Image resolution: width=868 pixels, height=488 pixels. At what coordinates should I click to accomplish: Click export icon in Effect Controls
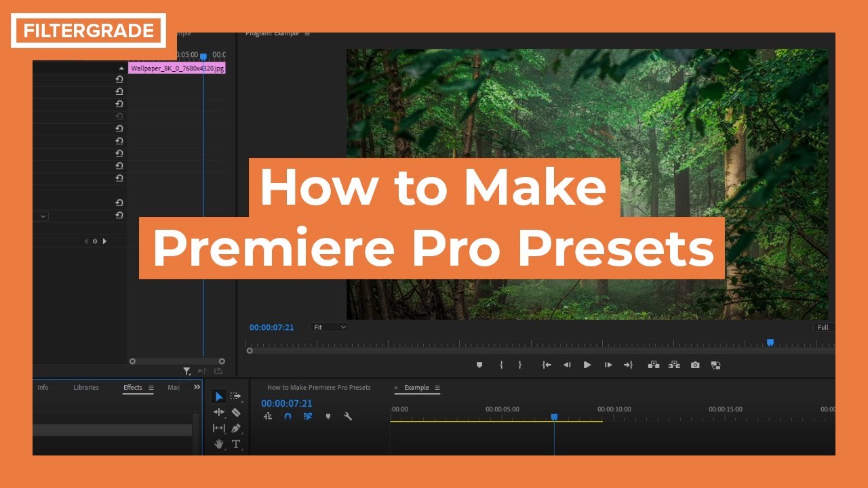pyautogui.click(x=218, y=371)
